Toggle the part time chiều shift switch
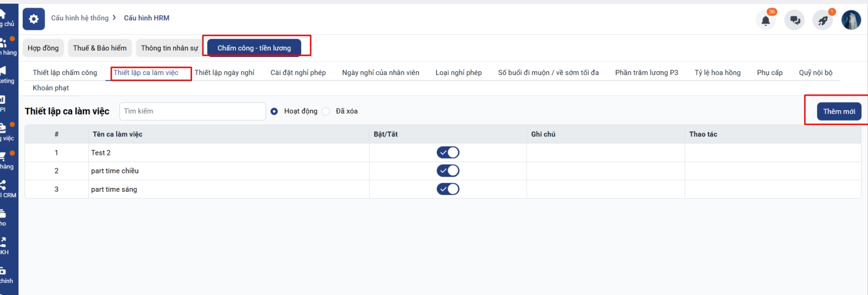Viewport: 868px width, 295px height. click(x=448, y=171)
